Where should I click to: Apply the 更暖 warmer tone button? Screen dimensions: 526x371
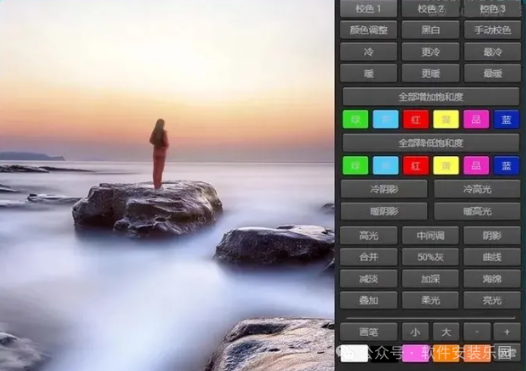tap(430, 73)
